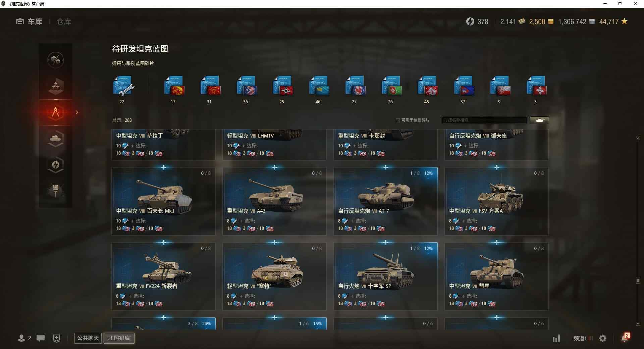Open the blueprints section in left sidebar
644x349 pixels.
point(56,112)
